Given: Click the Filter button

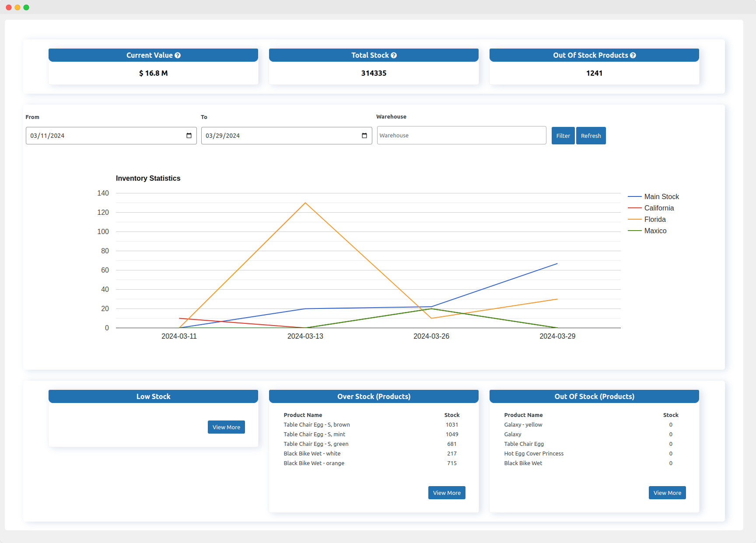Looking at the screenshot, I should tap(563, 136).
